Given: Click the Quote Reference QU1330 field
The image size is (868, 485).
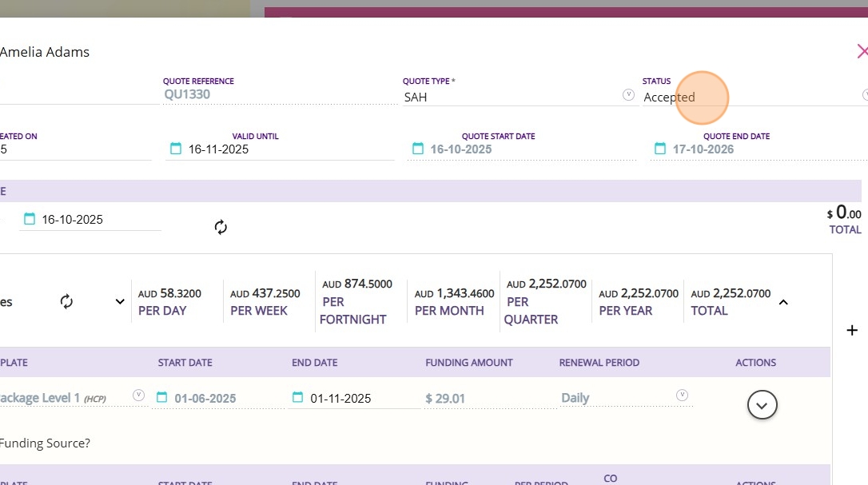Looking at the screenshot, I should click(x=280, y=94).
